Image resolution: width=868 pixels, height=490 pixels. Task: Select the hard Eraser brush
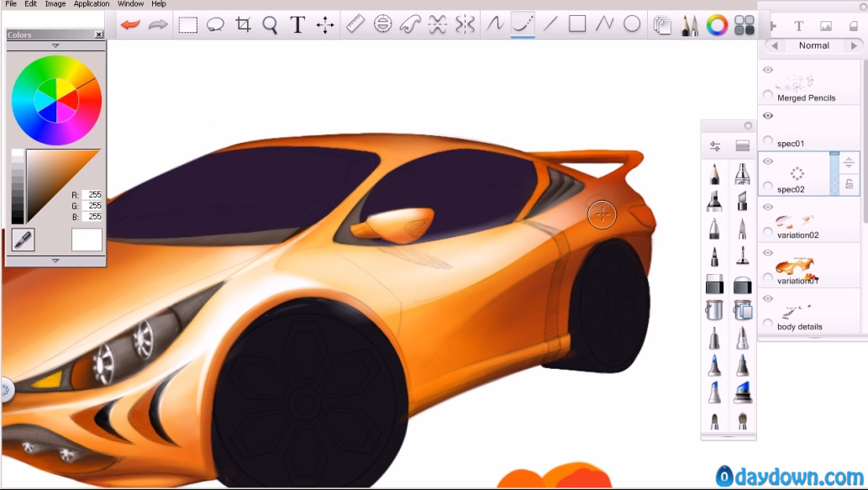tap(714, 284)
